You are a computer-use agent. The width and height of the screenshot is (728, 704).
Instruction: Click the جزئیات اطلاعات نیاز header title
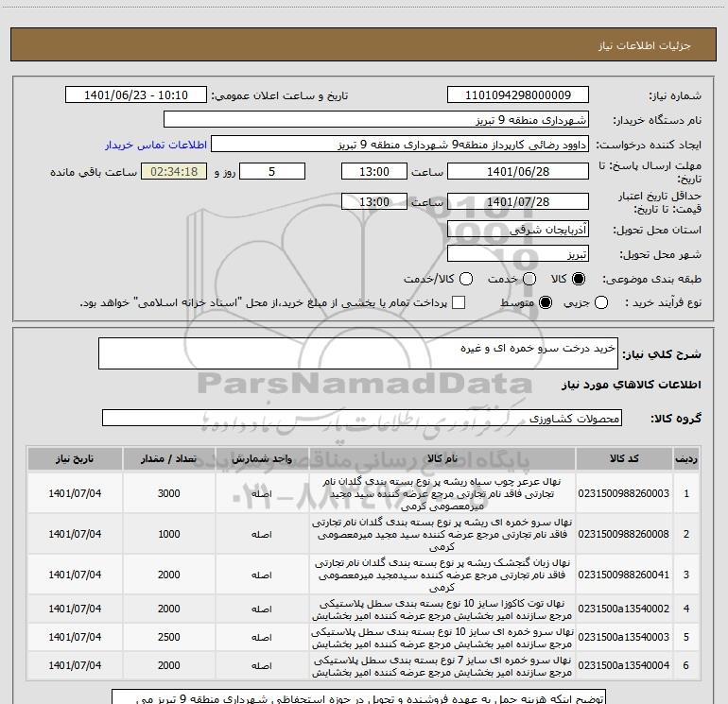(x=644, y=45)
